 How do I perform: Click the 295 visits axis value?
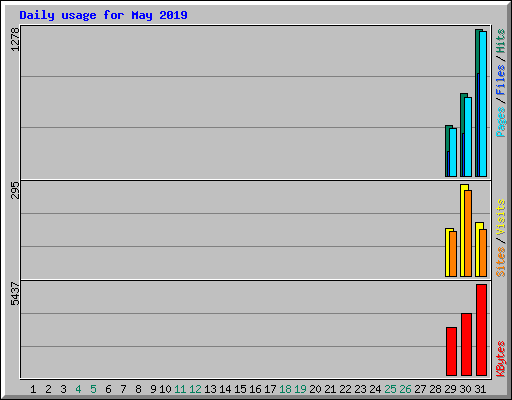[15, 190]
